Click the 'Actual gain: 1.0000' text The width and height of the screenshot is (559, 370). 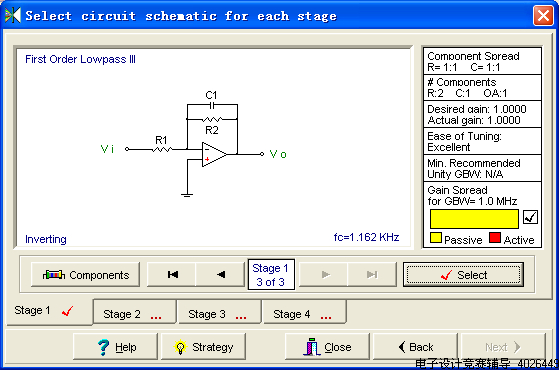click(x=474, y=120)
